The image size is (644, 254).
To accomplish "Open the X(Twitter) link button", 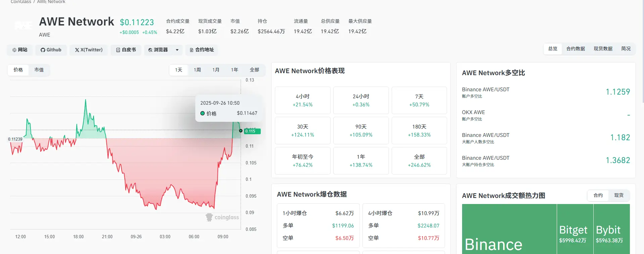I will [x=89, y=50].
